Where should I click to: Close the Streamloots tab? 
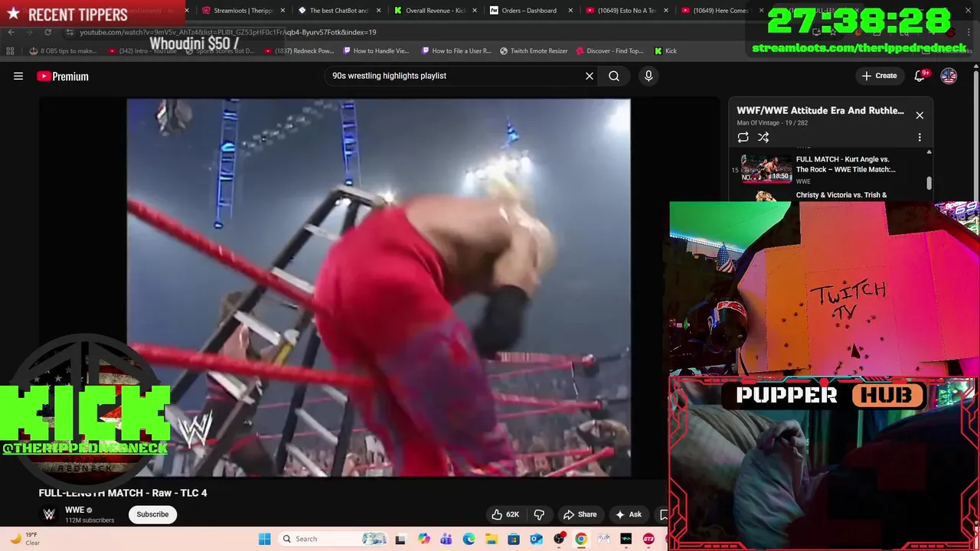coord(283,11)
